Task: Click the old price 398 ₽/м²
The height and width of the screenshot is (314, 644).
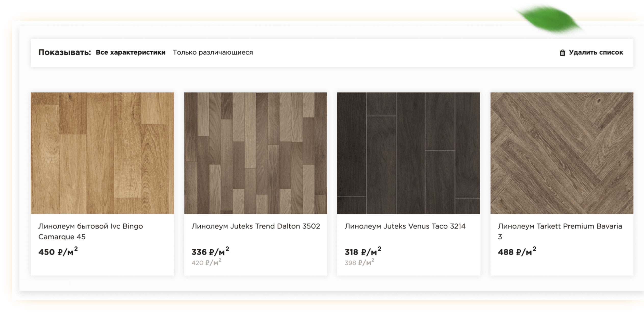Action: tap(359, 263)
